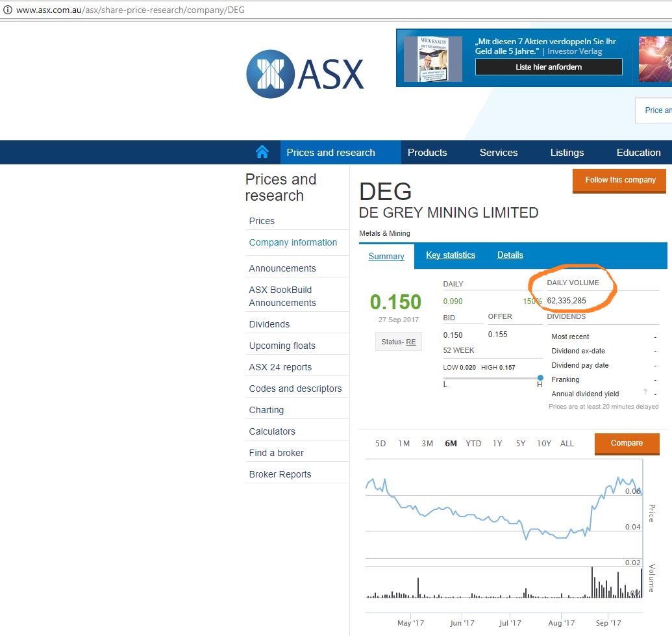Click the daily volume value 62,335,285

[x=566, y=301]
